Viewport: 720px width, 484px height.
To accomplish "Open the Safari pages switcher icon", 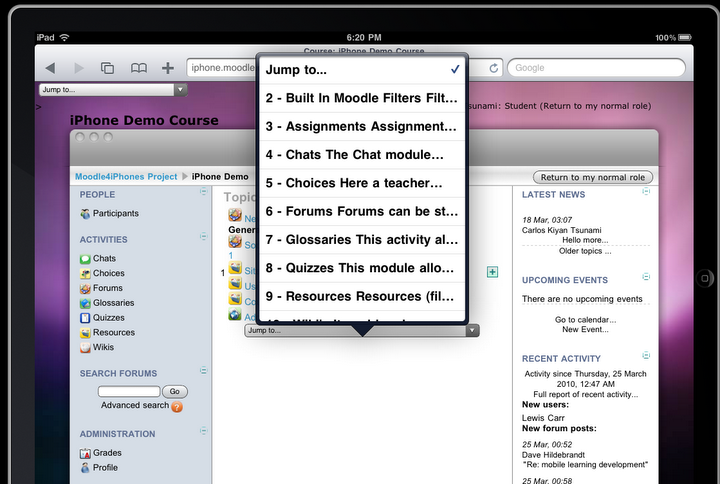I will point(107,68).
